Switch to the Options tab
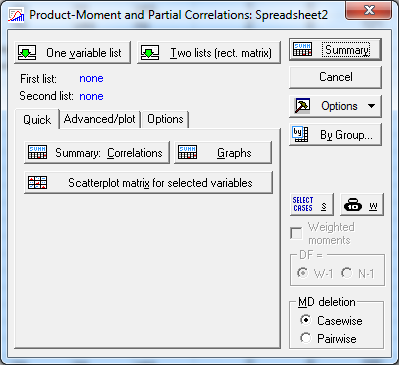This screenshot has width=399, height=365. [x=165, y=119]
